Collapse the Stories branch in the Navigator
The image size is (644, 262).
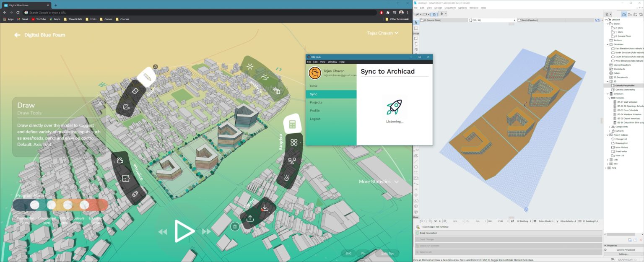click(608, 24)
